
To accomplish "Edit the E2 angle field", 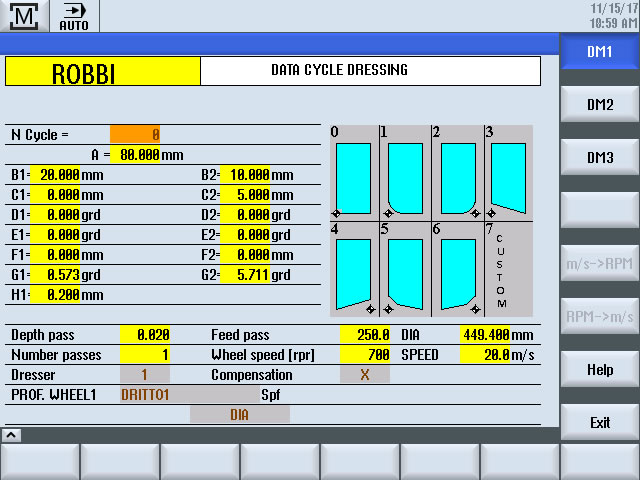I will point(245,235).
